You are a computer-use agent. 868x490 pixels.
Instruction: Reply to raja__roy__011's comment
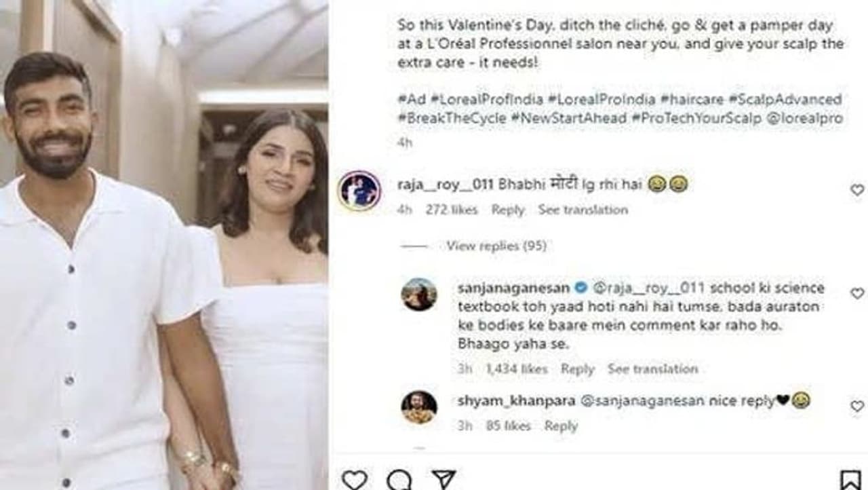tap(508, 210)
